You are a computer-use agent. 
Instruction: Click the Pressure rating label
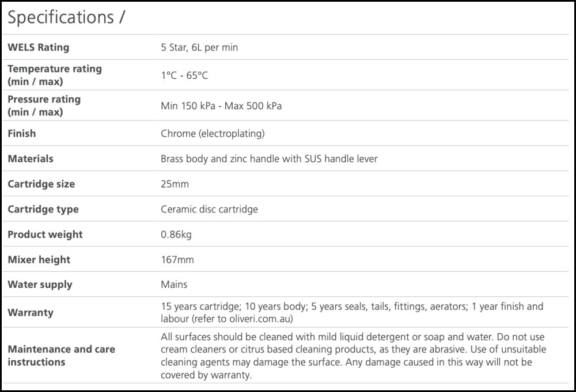(44, 105)
